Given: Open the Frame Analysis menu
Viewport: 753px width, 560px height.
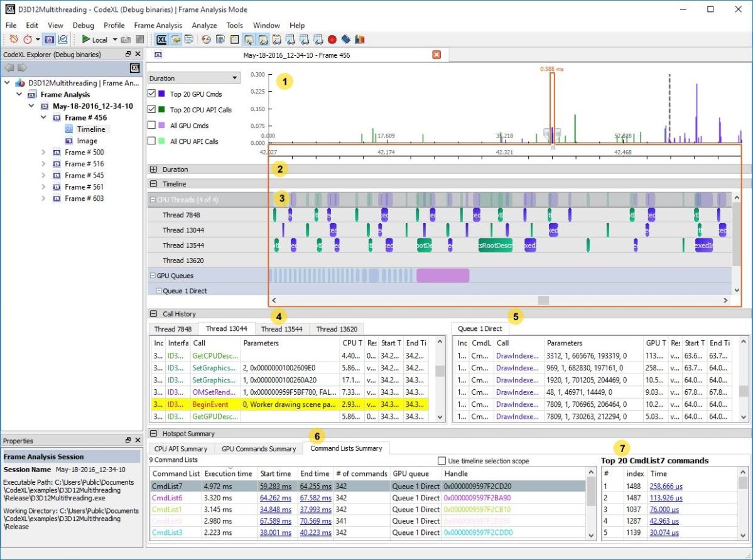Looking at the screenshot, I should 158,25.
